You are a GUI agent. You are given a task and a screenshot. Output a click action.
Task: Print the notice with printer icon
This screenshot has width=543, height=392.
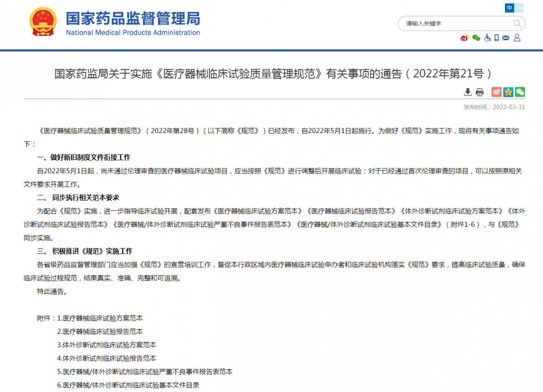pos(480,92)
